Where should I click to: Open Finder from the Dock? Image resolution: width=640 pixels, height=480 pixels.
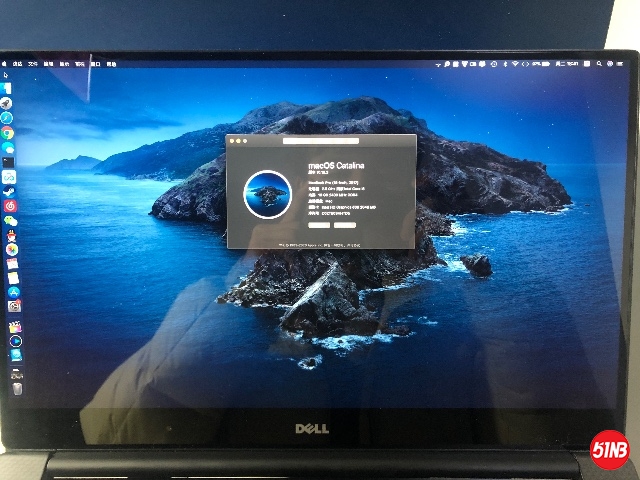(6, 88)
